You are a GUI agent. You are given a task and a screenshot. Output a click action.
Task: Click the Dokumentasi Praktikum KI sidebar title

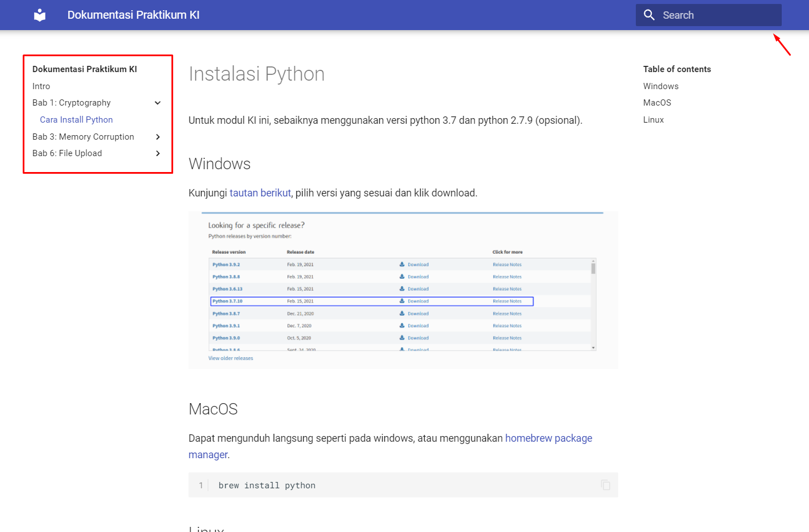click(85, 69)
